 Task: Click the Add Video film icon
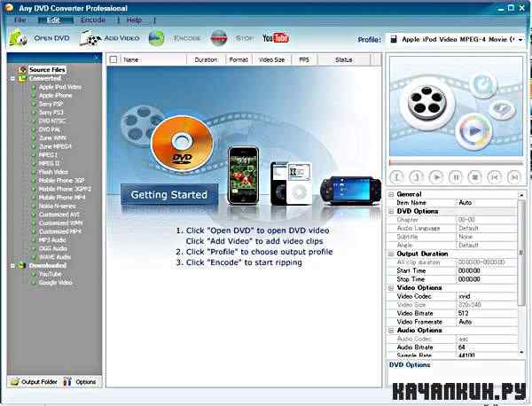point(90,37)
